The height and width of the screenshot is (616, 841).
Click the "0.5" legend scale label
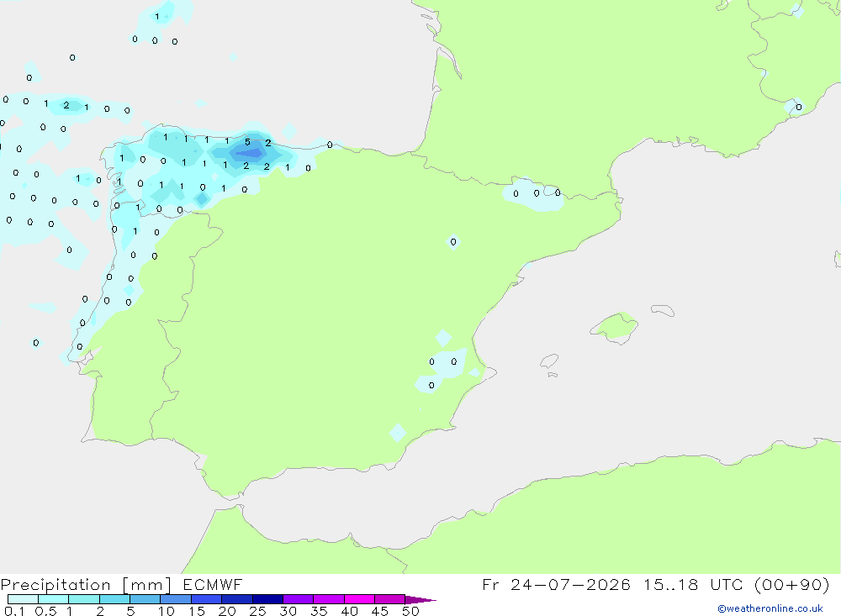pos(45,611)
